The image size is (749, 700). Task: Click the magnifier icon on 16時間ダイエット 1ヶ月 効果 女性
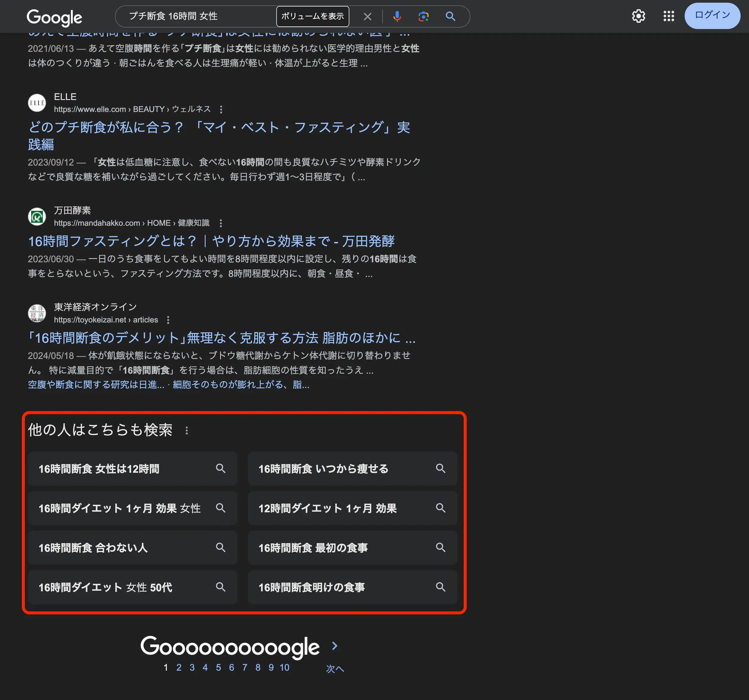click(221, 508)
